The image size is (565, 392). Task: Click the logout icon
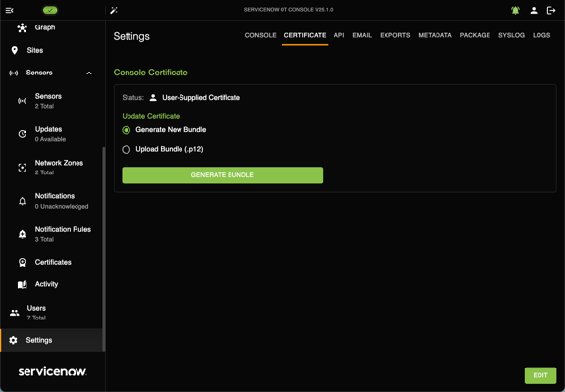coord(551,10)
